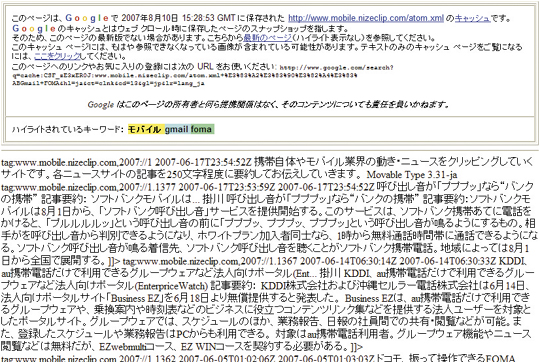Click the italic Google disclaimer sentence

coord(269,104)
